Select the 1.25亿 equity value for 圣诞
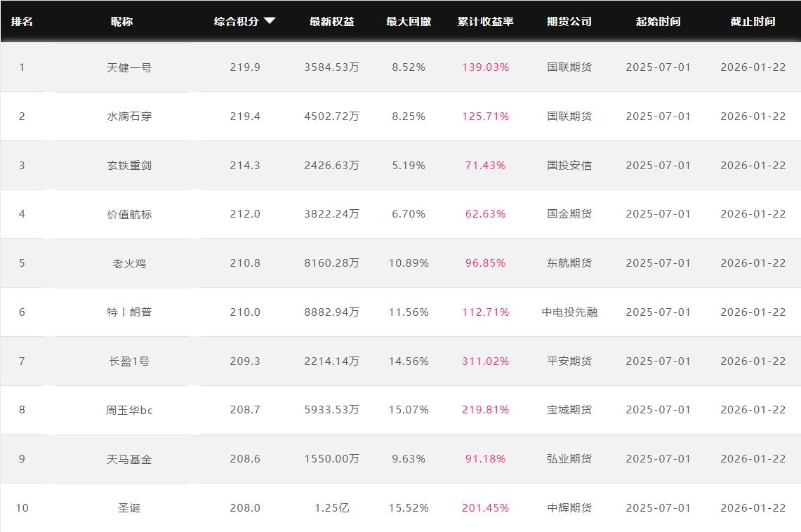 click(x=331, y=508)
